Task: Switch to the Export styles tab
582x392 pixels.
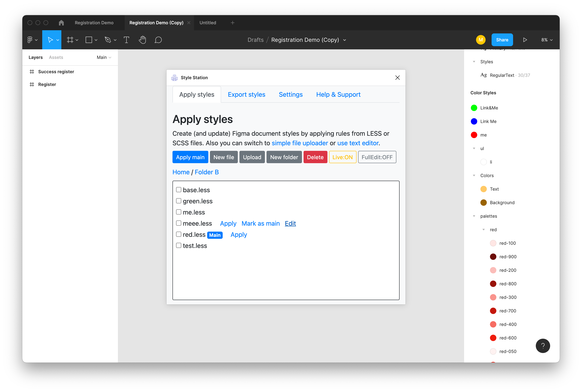Action: tap(246, 95)
